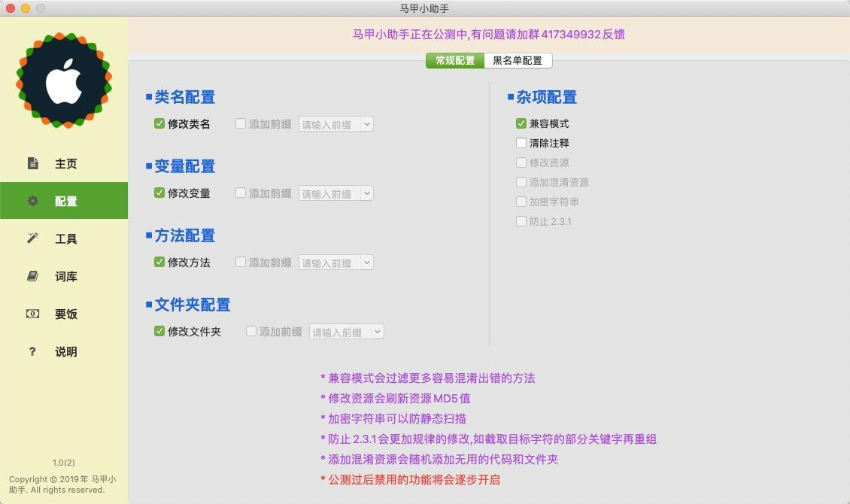
Task: Select the 常规配置 tab
Action: click(x=454, y=60)
